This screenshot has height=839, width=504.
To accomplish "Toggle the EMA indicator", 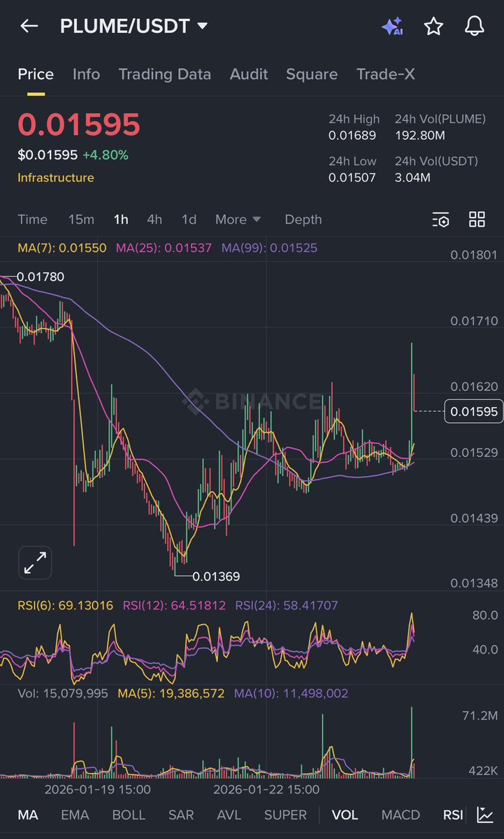I will click(75, 815).
